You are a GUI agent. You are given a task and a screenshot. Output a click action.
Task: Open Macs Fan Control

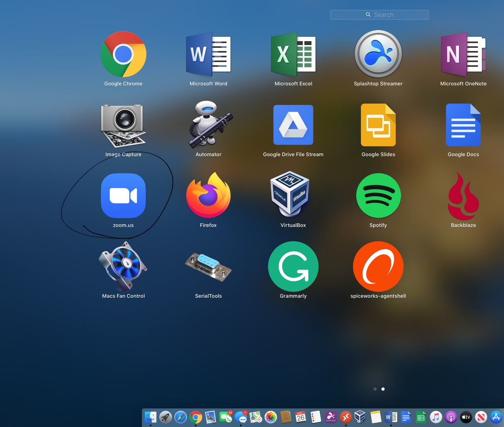pyautogui.click(x=123, y=266)
